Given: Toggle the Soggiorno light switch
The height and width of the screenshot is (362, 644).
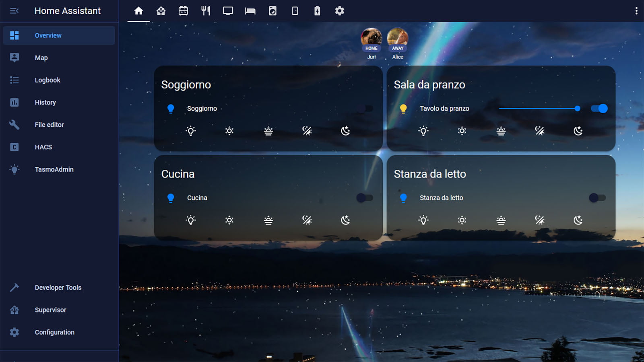Looking at the screenshot, I should (x=364, y=108).
